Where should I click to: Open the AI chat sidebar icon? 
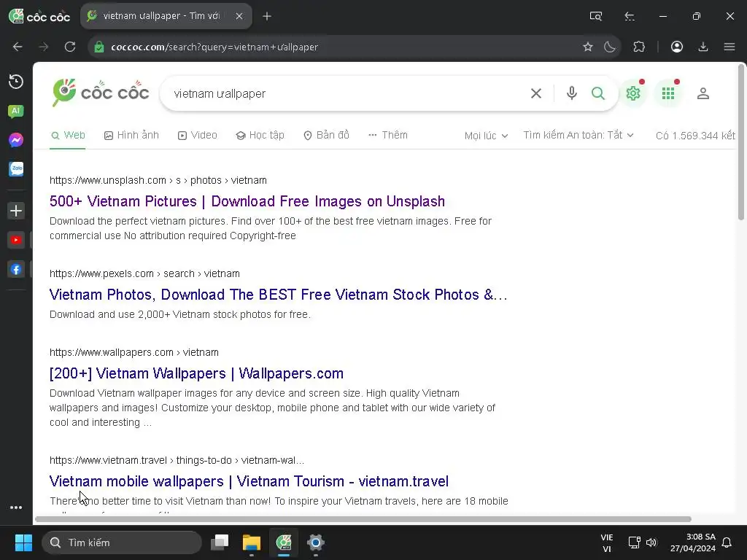click(x=16, y=112)
